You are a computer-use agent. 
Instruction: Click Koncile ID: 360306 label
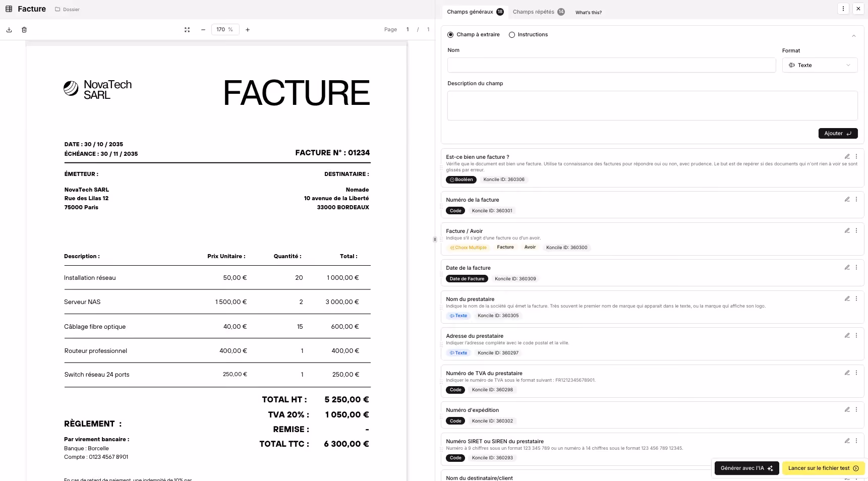504,179
